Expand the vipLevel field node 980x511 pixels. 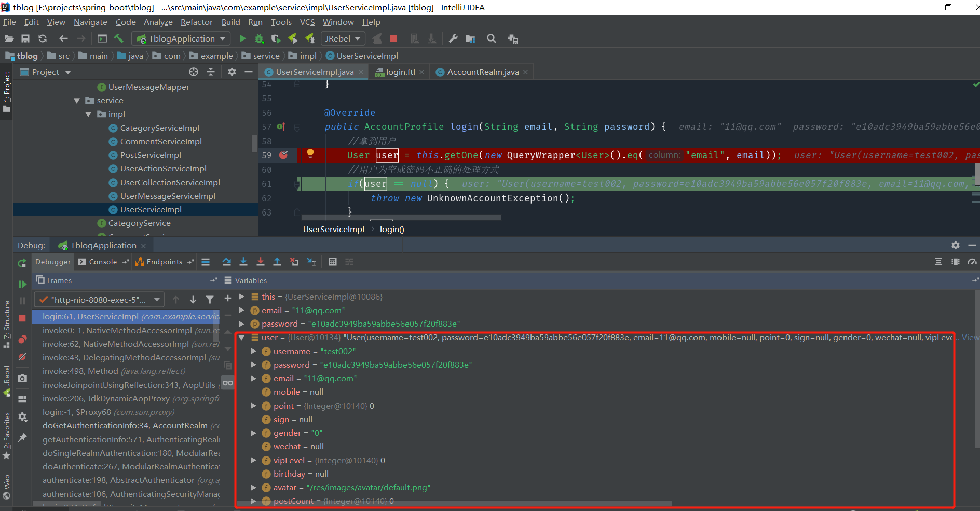tap(253, 460)
